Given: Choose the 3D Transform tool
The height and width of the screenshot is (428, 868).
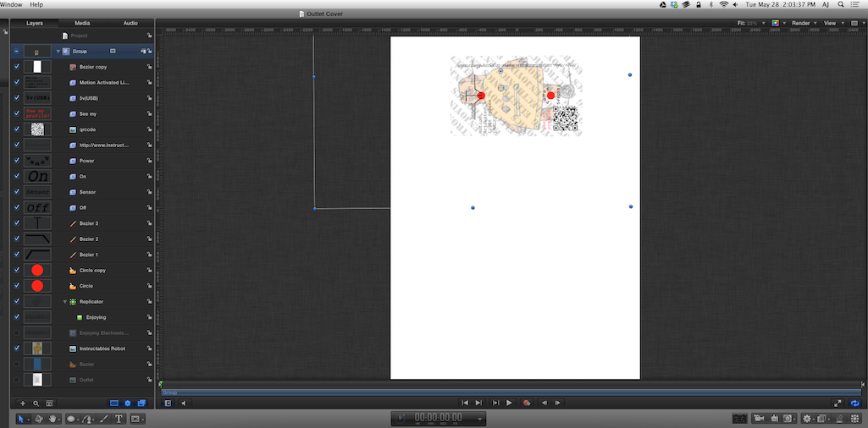Looking at the screenshot, I should [x=39, y=419].
